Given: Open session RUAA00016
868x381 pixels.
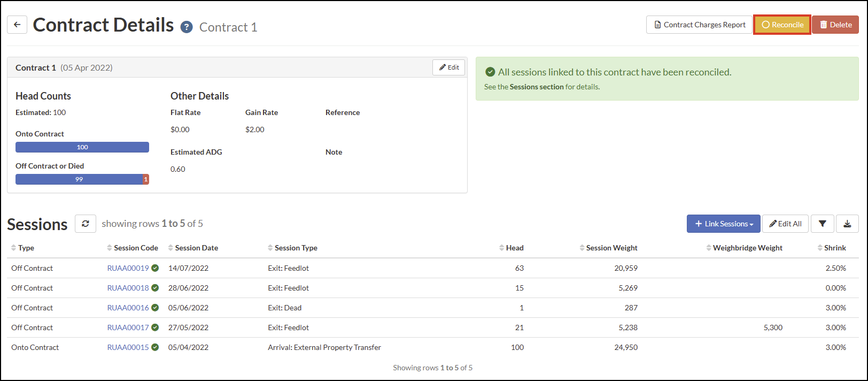Looking at the screenshot, I should [x=128, y=308].
